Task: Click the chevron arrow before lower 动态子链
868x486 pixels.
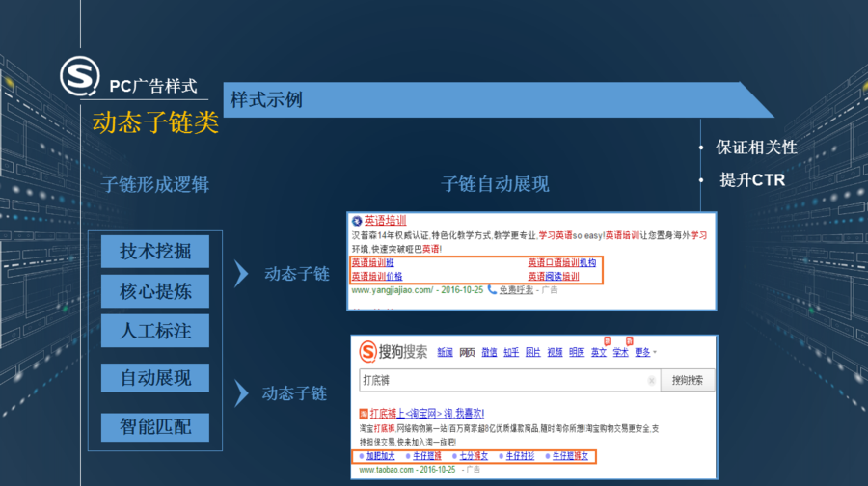Action: pos(239,393)
